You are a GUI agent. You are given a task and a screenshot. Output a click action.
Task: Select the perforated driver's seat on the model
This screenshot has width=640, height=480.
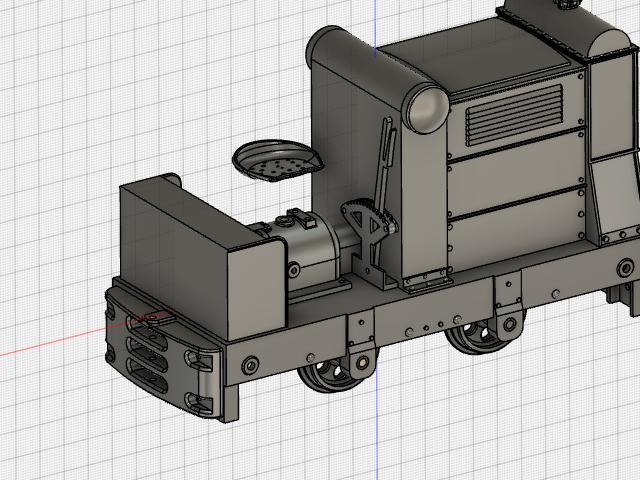[x=277, y=160]
